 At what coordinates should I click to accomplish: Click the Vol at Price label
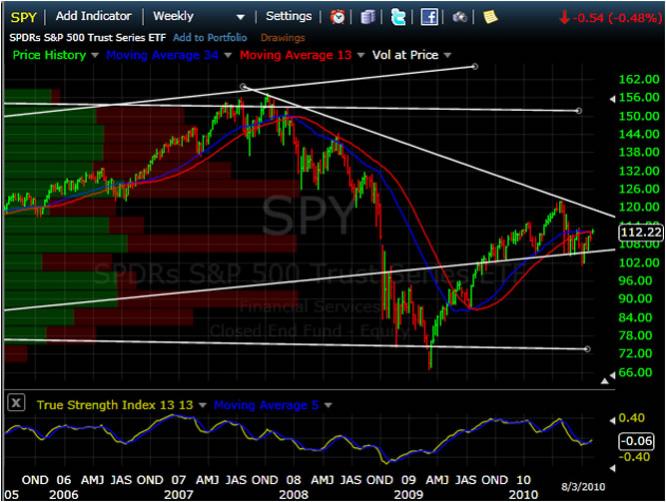(x=405, y=55)
